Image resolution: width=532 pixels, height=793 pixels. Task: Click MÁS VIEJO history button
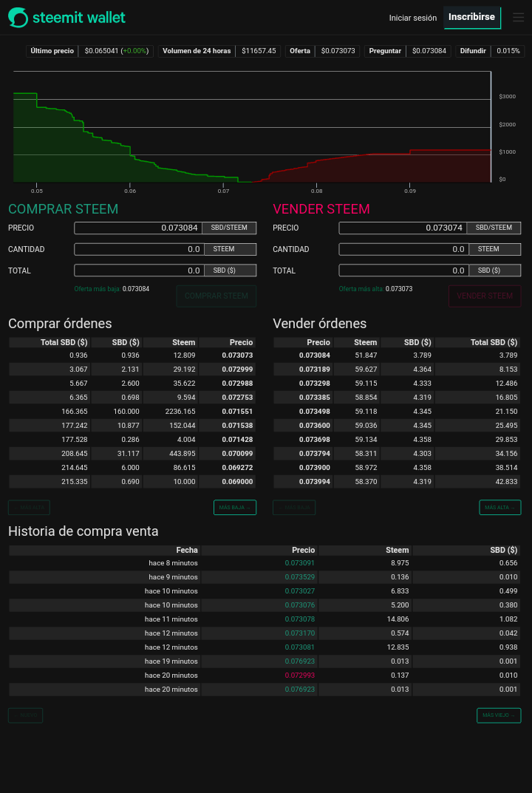pyautogui.click(x=499, y=715)
